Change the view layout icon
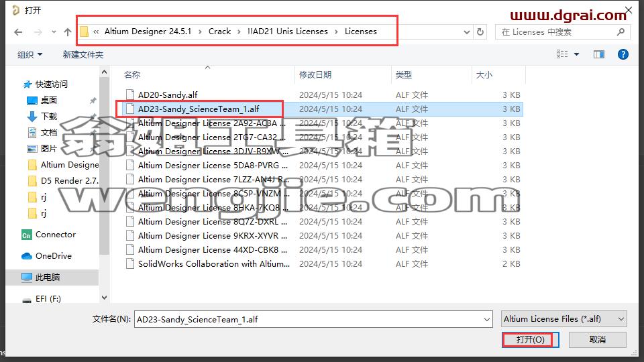 coord(562,54)
